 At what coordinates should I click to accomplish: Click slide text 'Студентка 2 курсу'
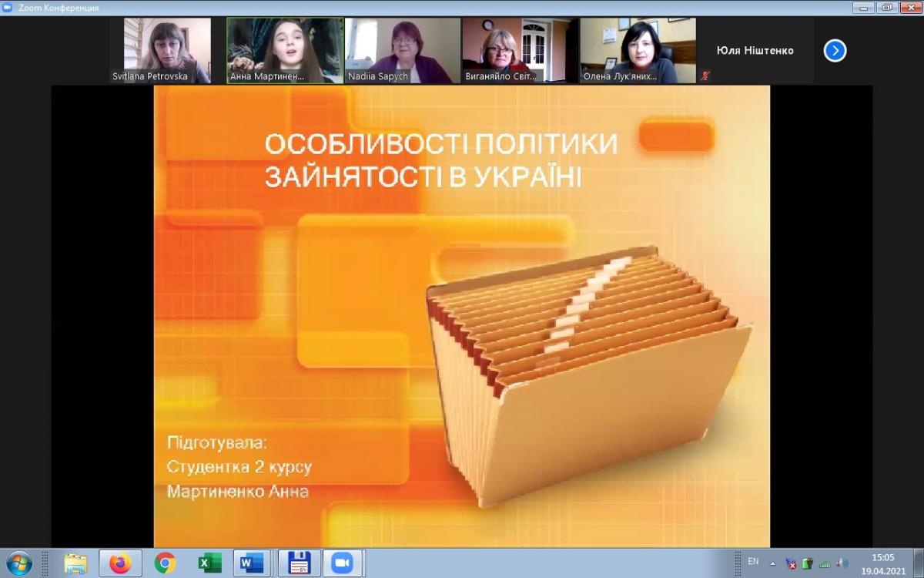pyautogui.click(x=239, y=468)
